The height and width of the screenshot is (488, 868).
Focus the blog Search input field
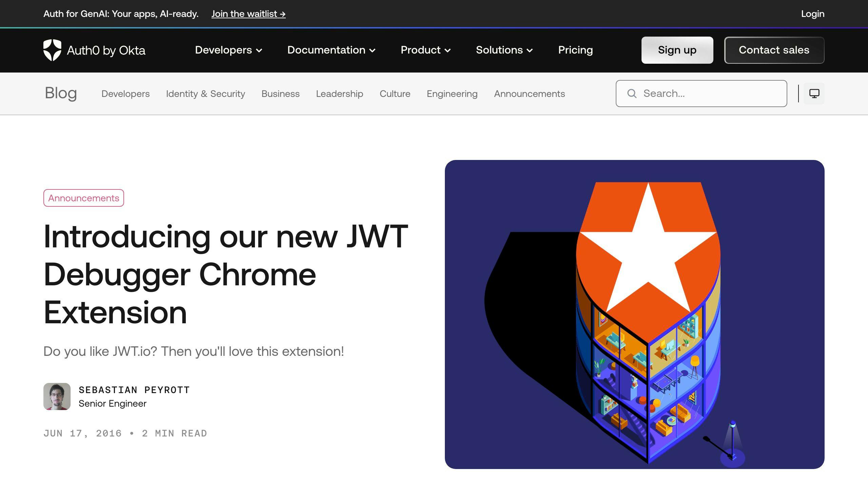tap(701, 94)
